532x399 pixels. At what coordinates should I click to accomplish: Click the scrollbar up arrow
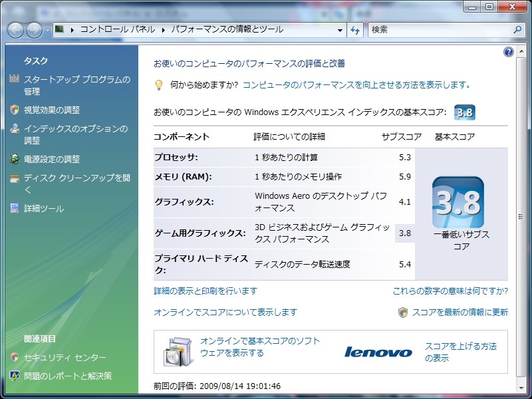tap(521, 51)
